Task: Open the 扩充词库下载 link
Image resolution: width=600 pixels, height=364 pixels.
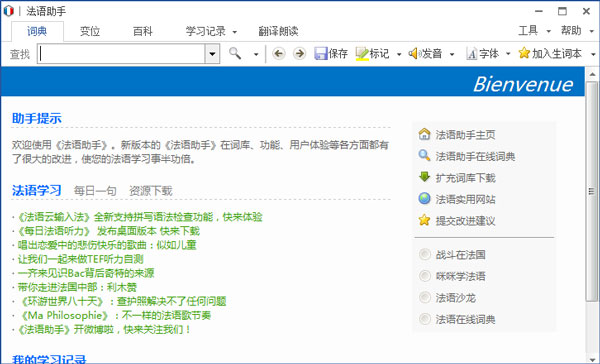Action: pos(465,178)
